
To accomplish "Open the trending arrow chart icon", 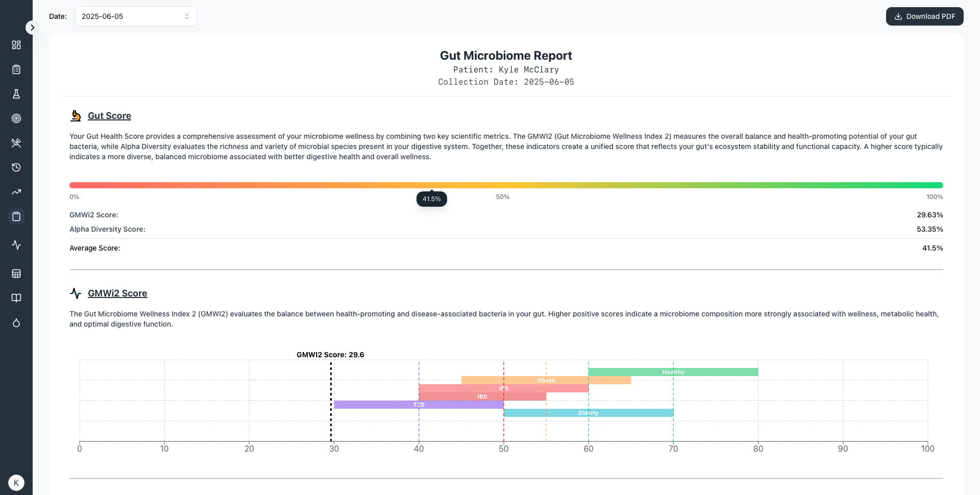I will [16, 192].
